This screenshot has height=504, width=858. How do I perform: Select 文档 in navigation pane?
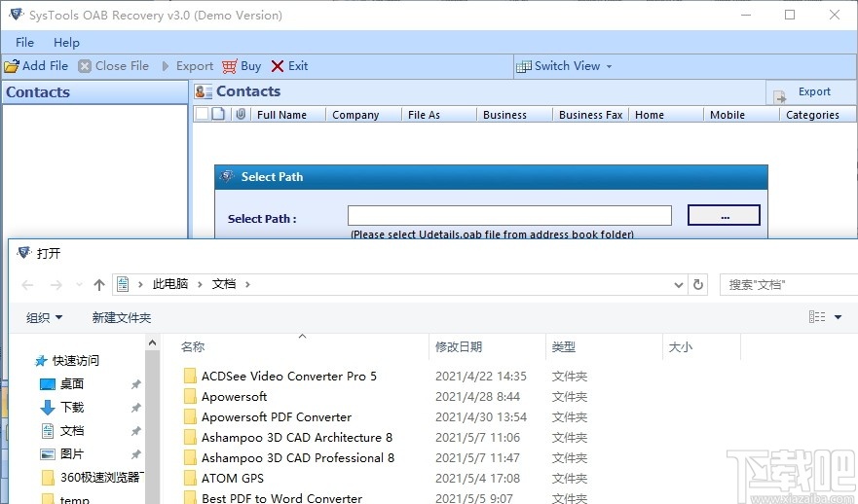pyautogui.click(x=62, y=431)
